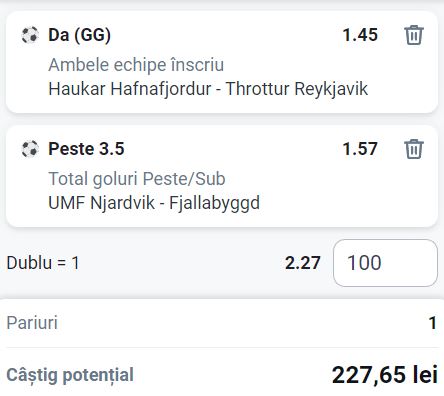Screen dimensions: 444x396
Task: Remove the Peste 3.5 bet via trash icon
Action: pos(414,149)
